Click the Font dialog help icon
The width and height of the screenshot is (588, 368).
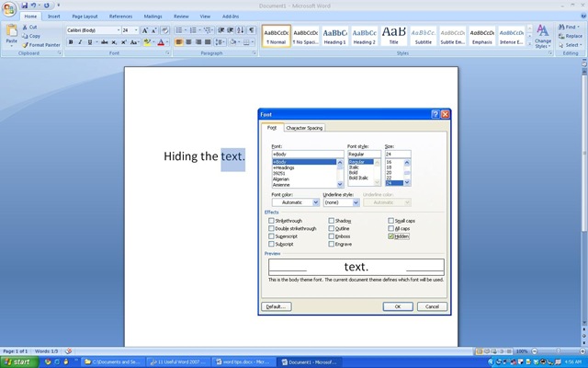pyautogui.click(x=435, y=114)
